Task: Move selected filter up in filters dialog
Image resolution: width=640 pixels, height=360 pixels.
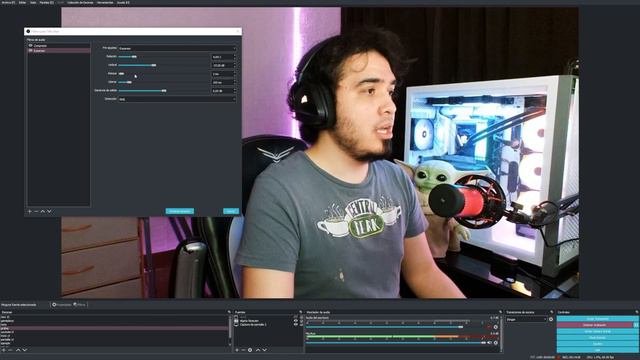Action: (42, 211)
